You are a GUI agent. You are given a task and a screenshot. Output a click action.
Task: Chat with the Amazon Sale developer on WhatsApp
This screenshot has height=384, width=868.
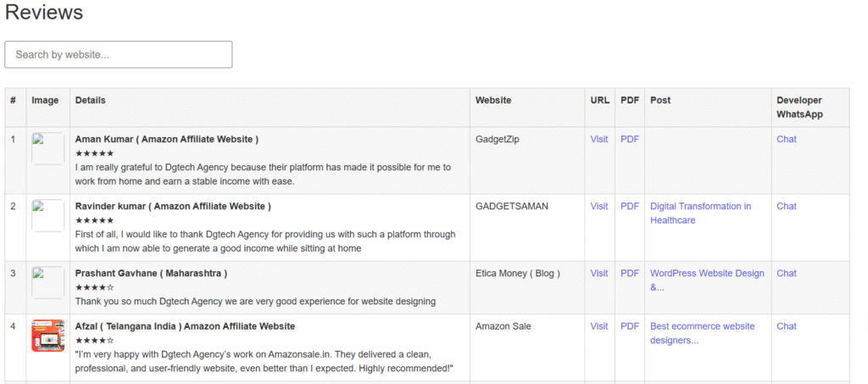(x=787, y=326)
